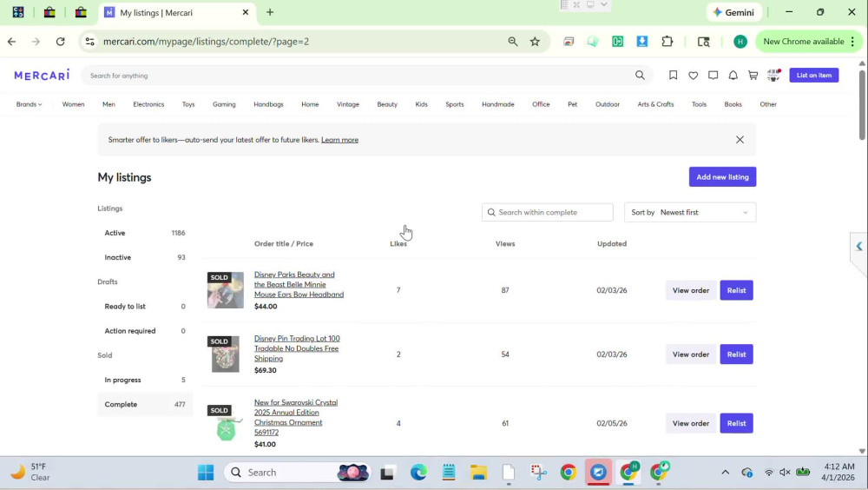Viewport: 868px width, 490px height.
Task: Open Disney Pin Trading Lot 100 listing title
Action: tap(297, 348)
